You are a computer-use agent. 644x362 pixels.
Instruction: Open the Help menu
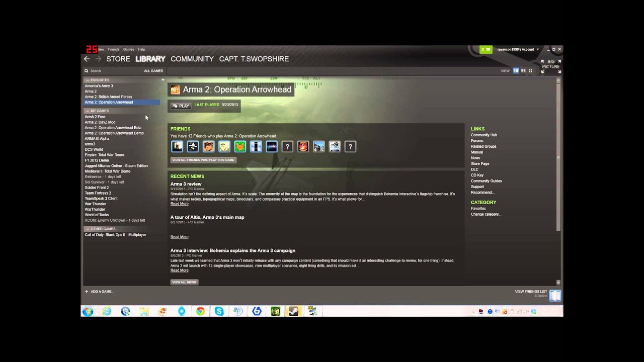(x=141, y=49)
